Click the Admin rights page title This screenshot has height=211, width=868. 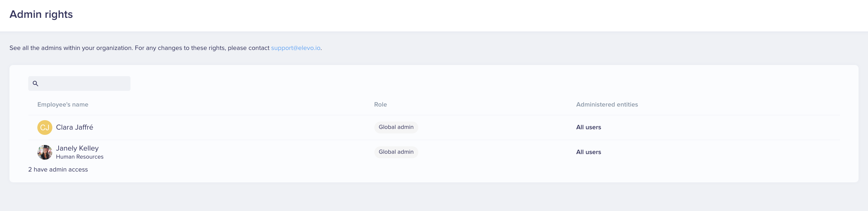pos(41,14)
